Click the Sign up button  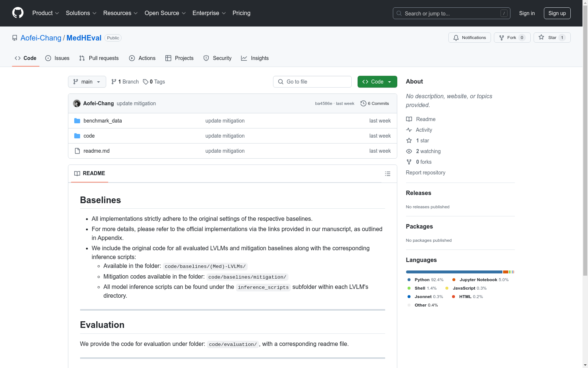557,13
